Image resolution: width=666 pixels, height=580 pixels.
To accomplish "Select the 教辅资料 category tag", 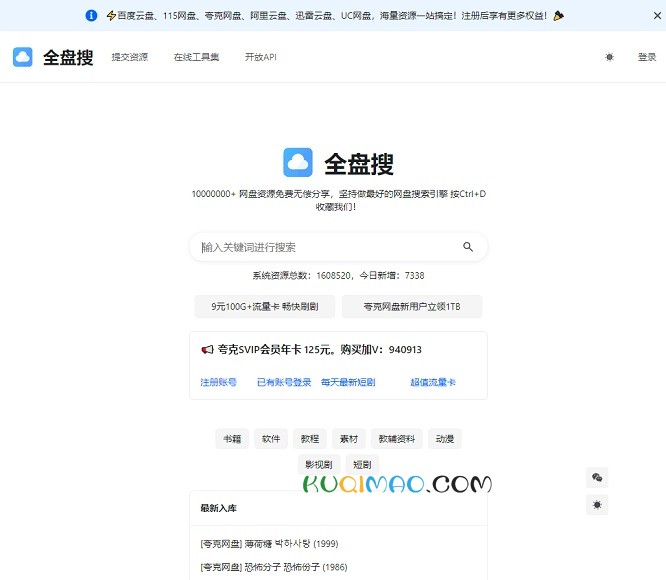I will (x=397, y=439).
